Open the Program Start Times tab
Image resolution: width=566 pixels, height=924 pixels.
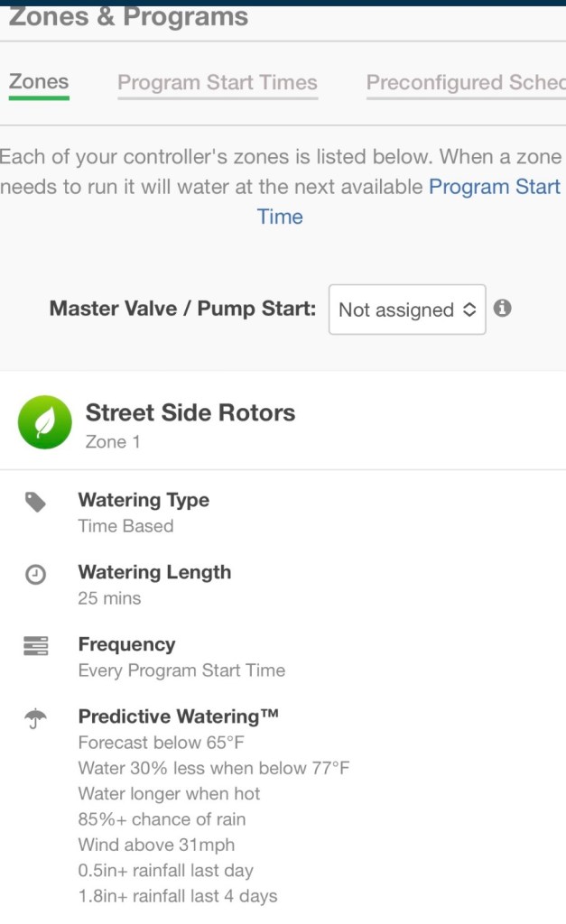point(218,83)
